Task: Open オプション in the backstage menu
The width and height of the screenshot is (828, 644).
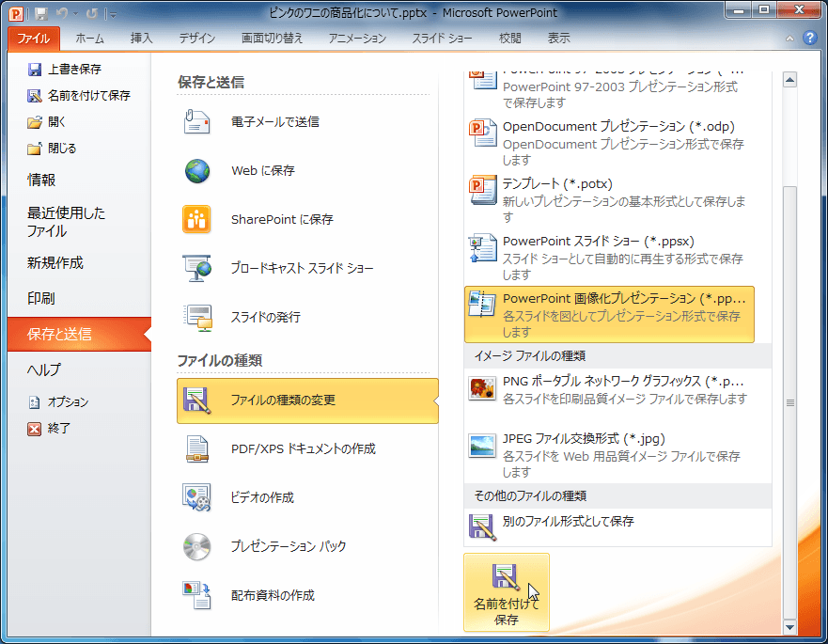Action: pos(58,402)
